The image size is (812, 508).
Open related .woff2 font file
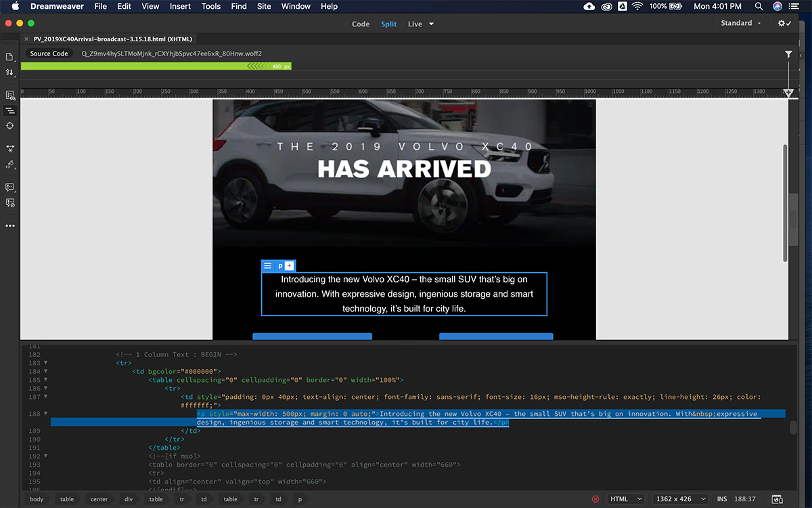pos(172,54)
